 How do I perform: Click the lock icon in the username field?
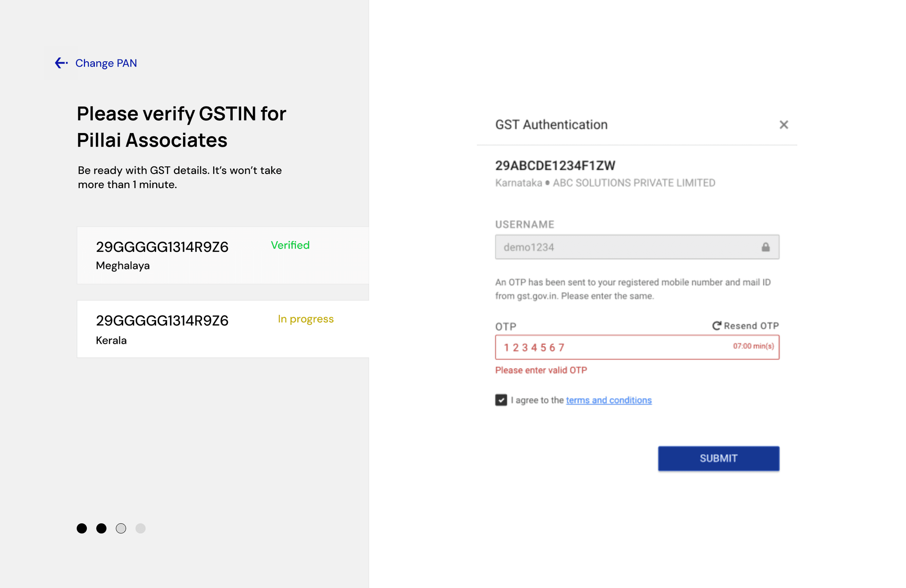765,247
